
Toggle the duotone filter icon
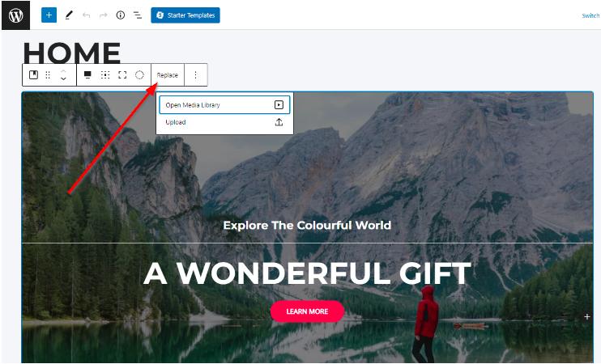(x=139, y=75)
